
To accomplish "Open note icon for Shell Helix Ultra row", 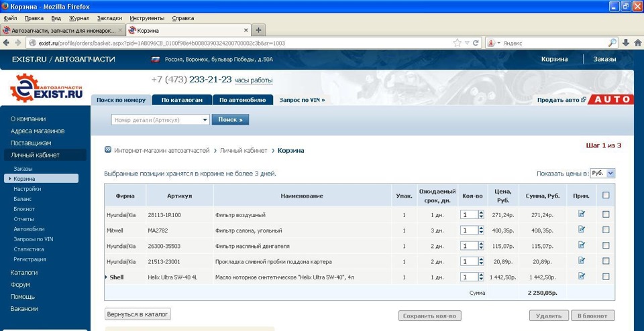I will point(581,276).
